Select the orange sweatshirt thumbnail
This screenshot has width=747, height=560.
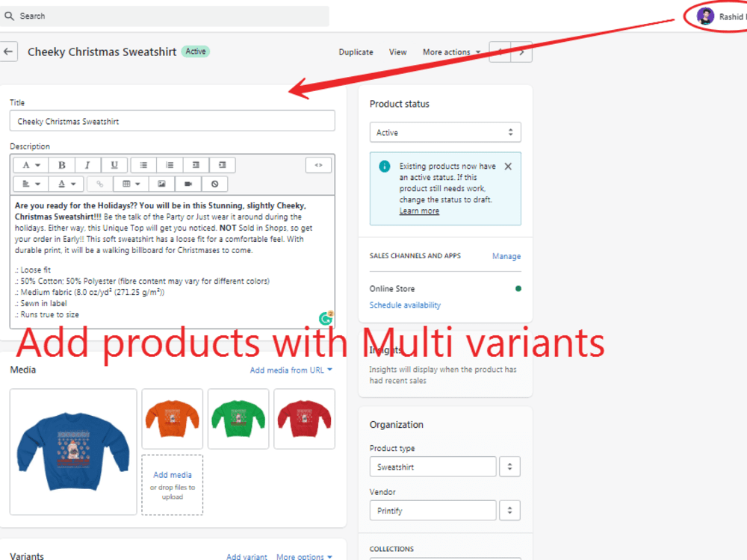(x=173, y=419)
